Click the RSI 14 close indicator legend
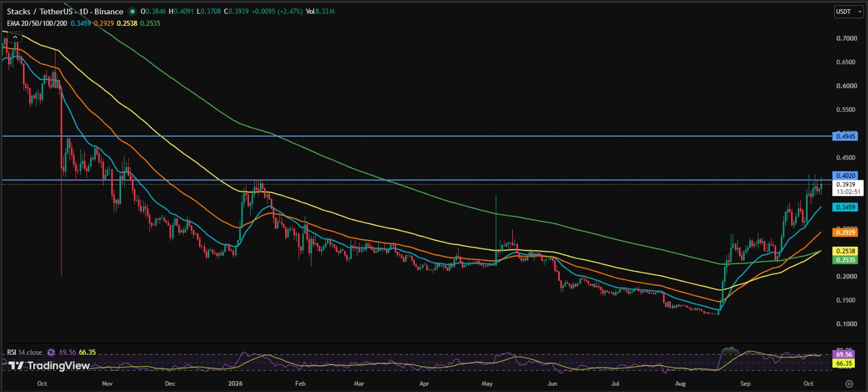This screenshot has width=868, height=392. 24,352
